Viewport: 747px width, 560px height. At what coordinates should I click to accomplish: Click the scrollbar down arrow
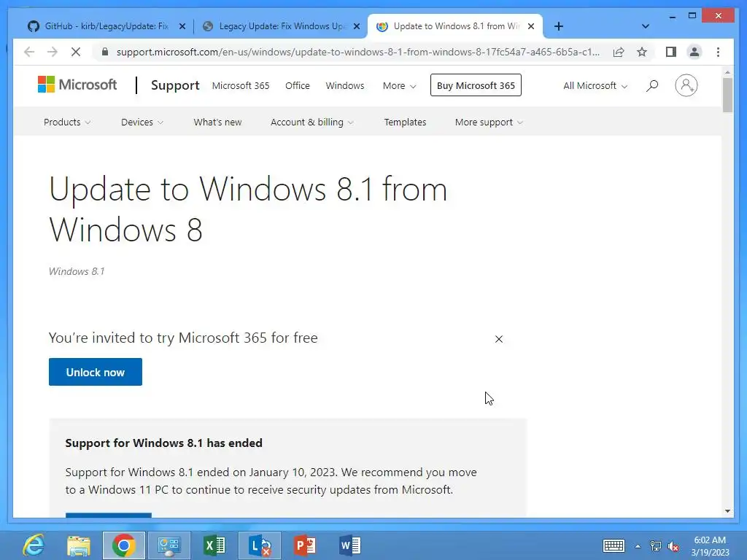(x=727, y=511)
